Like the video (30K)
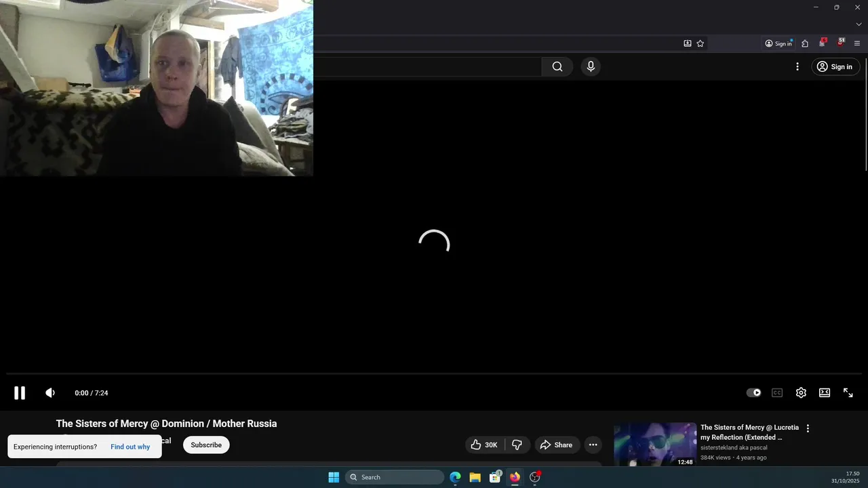 (485, 445)
